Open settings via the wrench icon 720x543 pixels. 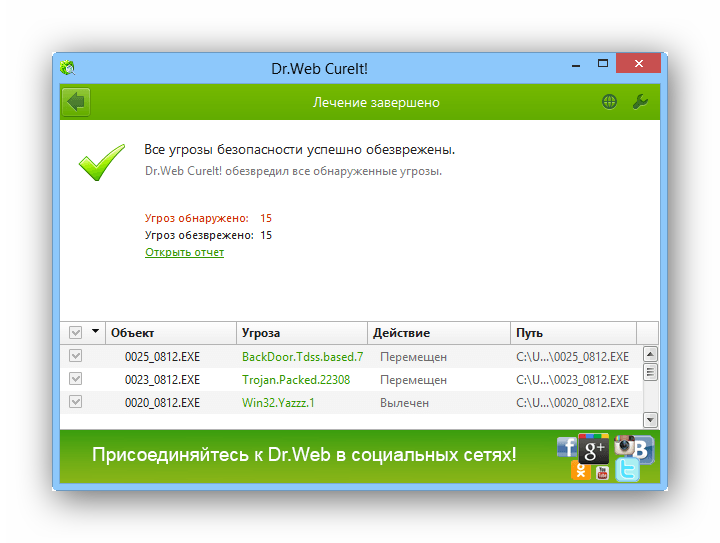click(640, 101)
